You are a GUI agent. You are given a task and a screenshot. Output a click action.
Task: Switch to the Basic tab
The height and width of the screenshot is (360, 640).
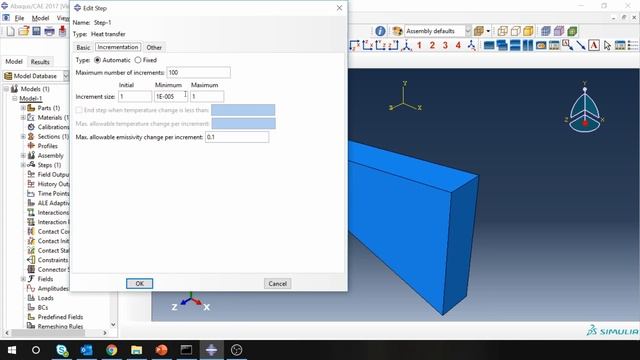coord(83,47)
